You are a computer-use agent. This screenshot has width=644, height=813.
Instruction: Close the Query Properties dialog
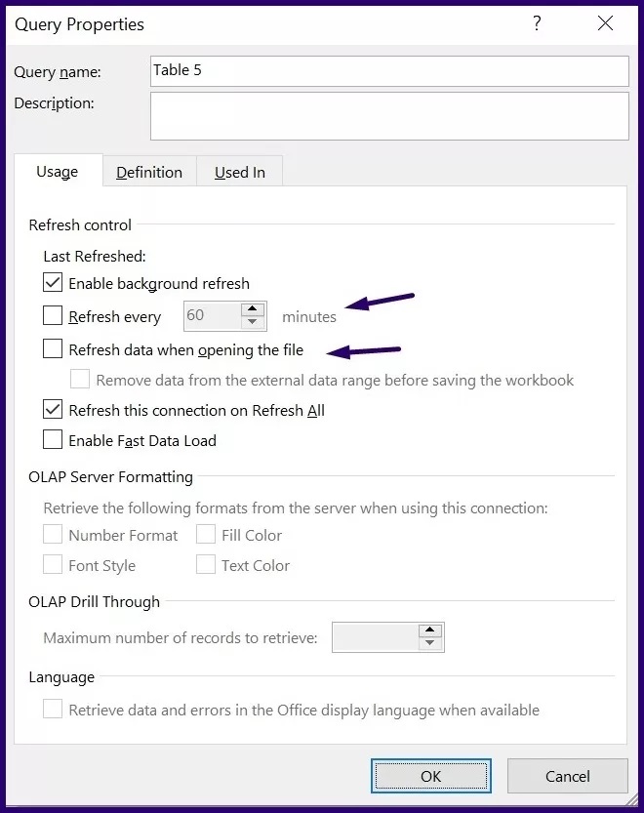(605, 23)
